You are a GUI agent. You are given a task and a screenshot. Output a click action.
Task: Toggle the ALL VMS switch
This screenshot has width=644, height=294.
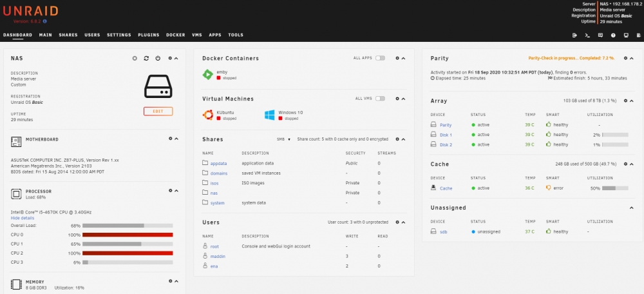click(381, 98)
